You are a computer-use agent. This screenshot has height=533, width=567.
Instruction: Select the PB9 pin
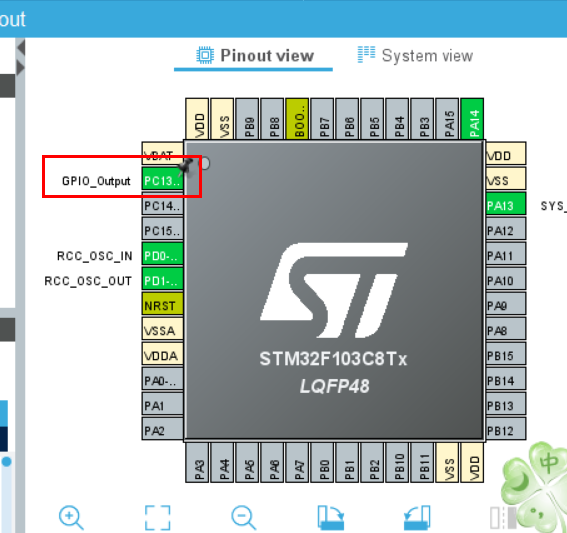247,119
